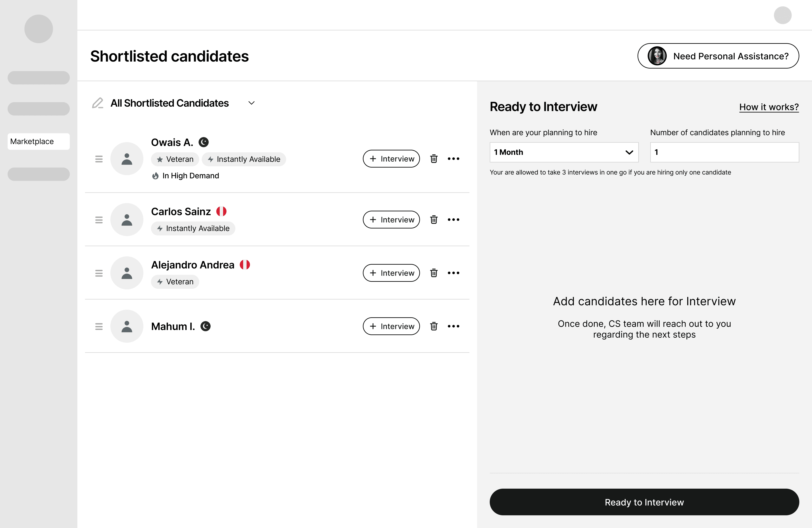Click trash icon for Carlos Sainz

[x=434, y=219]
